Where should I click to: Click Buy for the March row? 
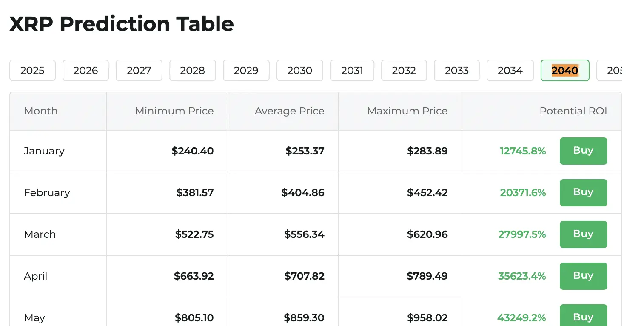(x=583, y=234)
